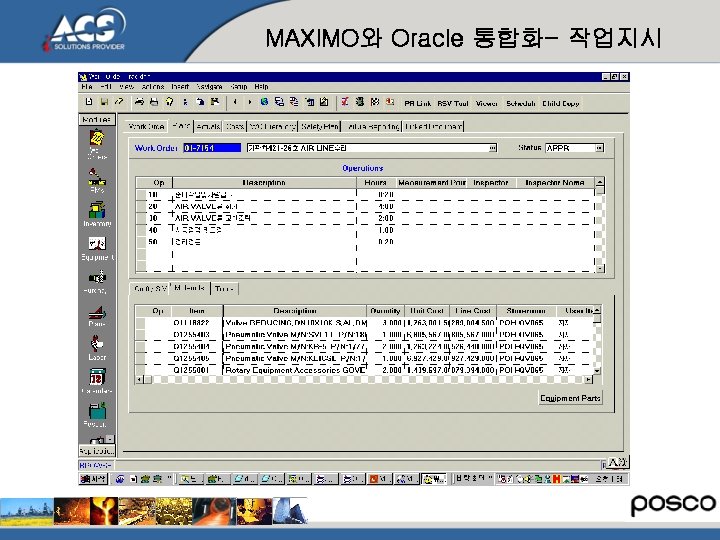Click the red flag toolbar icon

pos(390,102)
